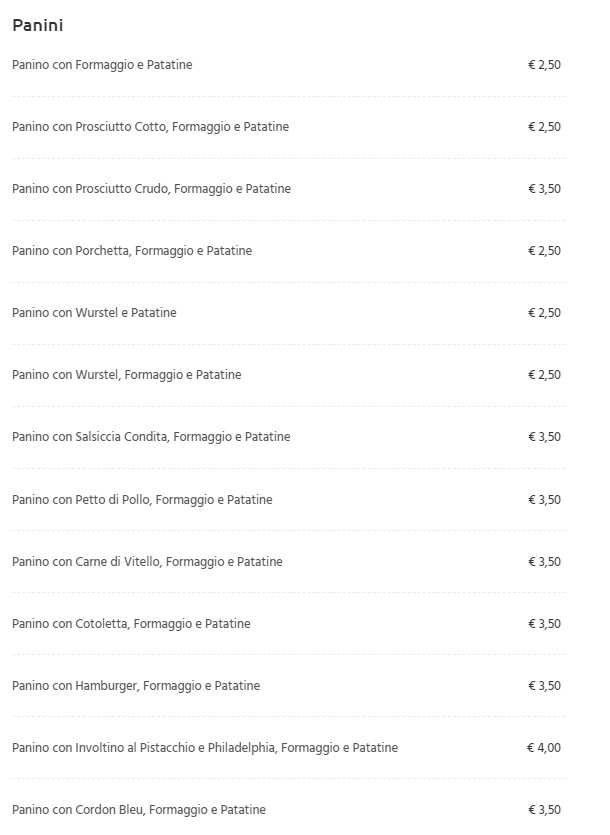Click the € 3,50 price for Hamburger panino
Image resolution: width=610 pixels, height=835 pixels.
pyautogui.click(x=544, y=686)
